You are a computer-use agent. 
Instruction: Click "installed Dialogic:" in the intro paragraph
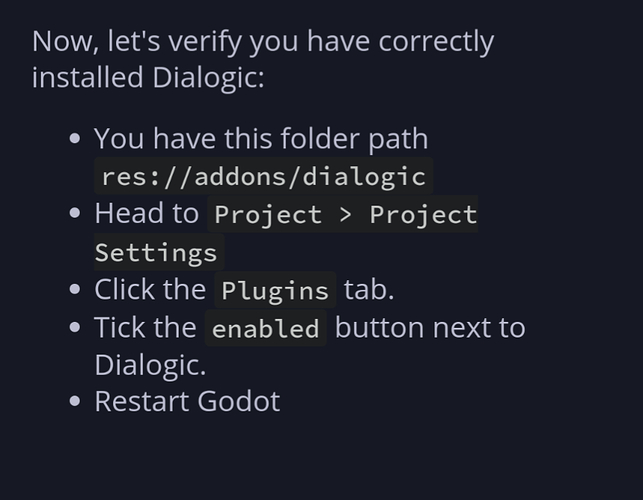[148, 78]
